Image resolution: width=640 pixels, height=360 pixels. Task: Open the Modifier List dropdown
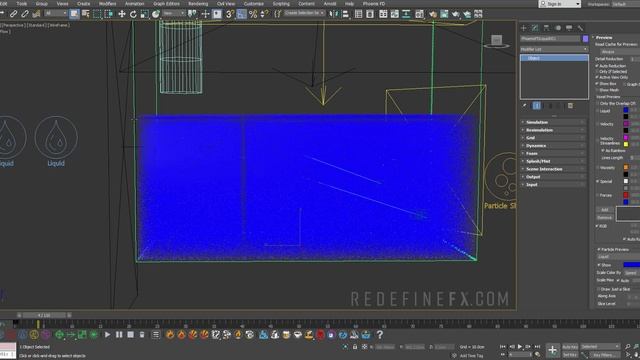point(554,49)
